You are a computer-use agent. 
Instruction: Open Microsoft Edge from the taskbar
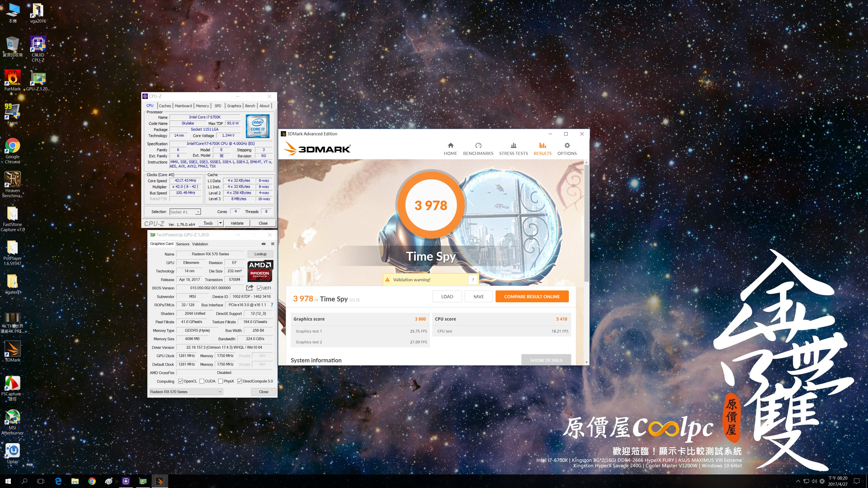58,481
